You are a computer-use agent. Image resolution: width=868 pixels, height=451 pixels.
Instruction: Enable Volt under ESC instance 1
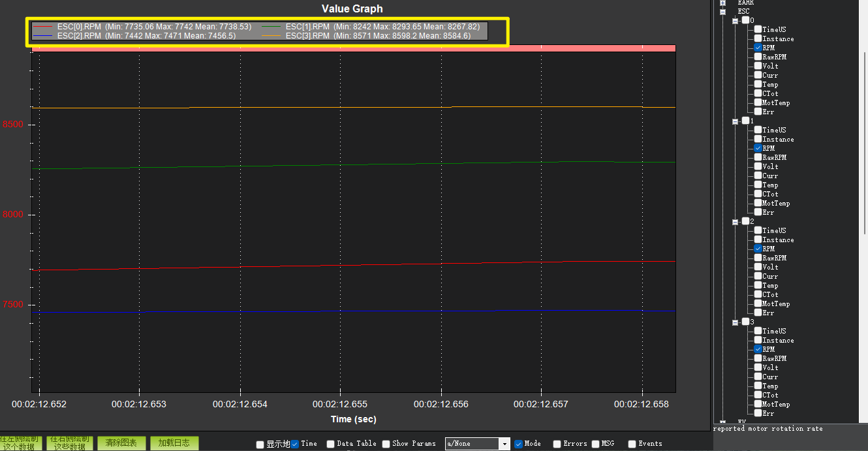tap(758, 166)
